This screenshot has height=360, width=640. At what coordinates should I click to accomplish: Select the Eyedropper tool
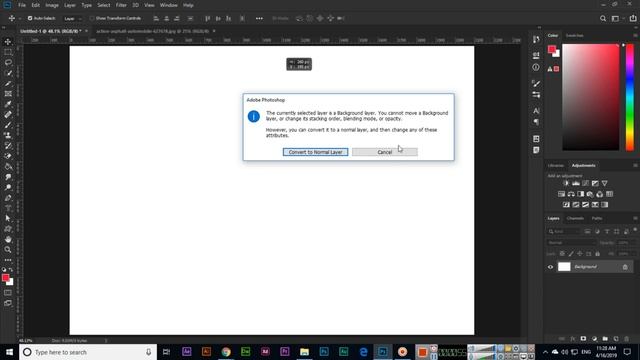point(8,104)
